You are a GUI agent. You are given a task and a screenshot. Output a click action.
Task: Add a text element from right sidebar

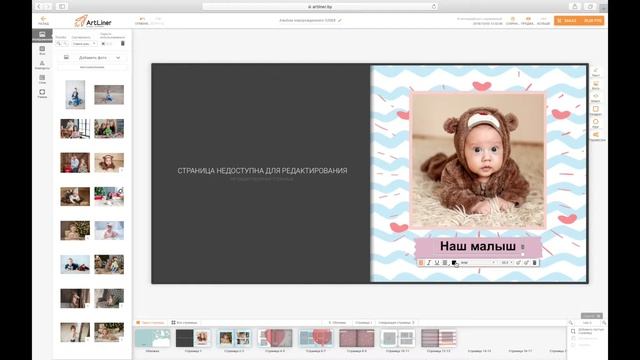click(x=596, y=72)
